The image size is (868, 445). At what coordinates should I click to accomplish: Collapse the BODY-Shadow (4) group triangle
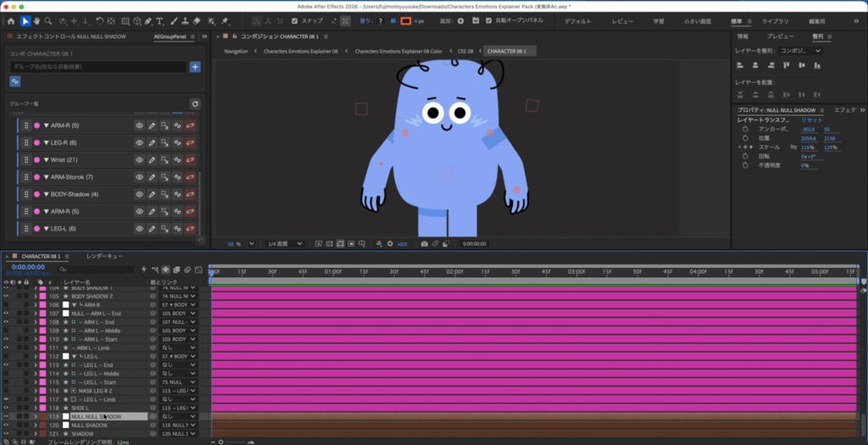[47, 194]
